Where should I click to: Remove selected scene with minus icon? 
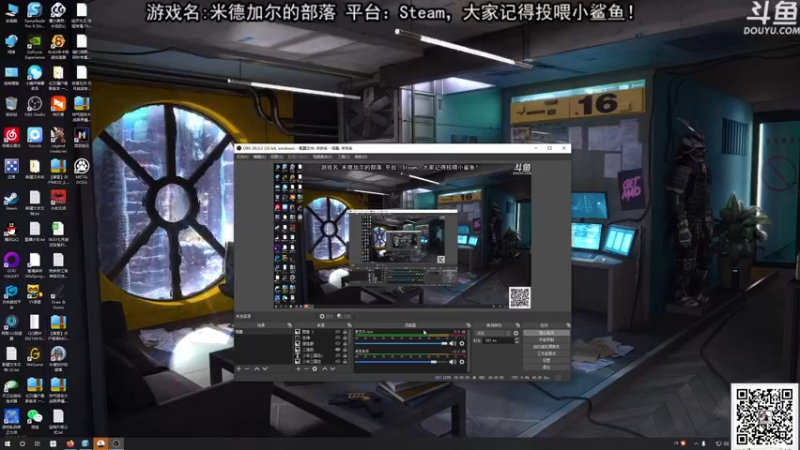coord(247,368)
